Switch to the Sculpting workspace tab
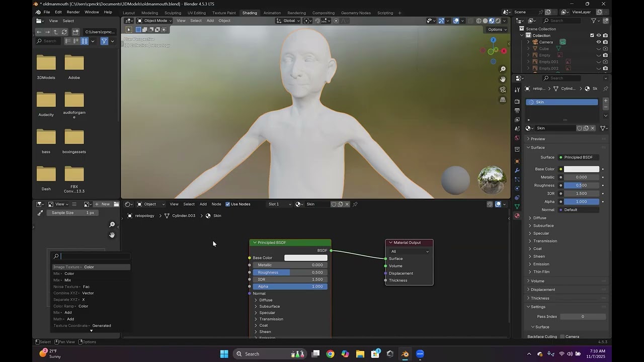Image resolution: width=644 pixels, height=362 pixels. click(173, 13)
